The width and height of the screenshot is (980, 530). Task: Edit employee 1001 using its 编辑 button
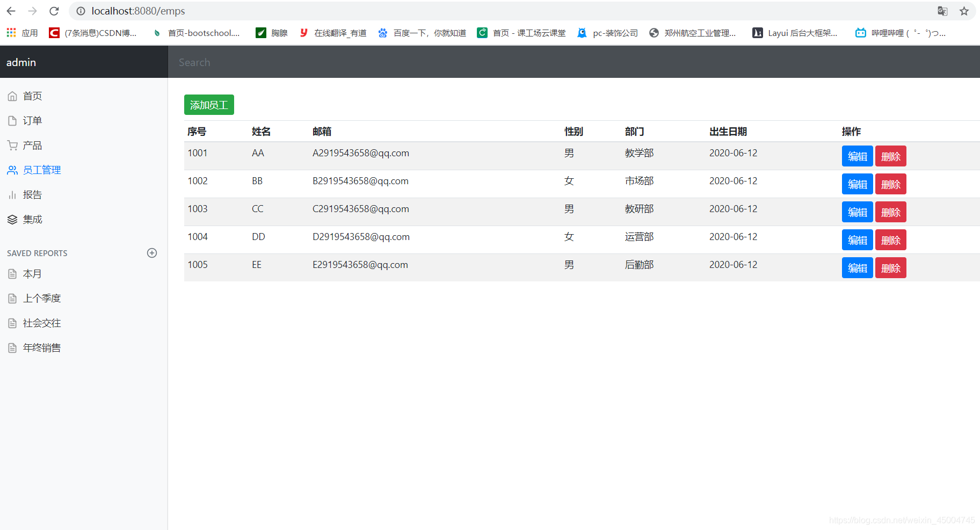pyautogui.click(x=857, y=156)
